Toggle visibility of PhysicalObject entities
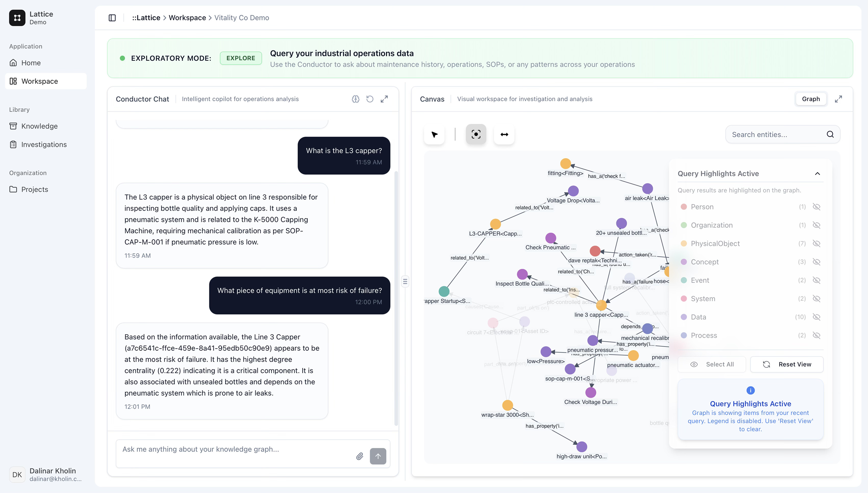 [816, 243]
